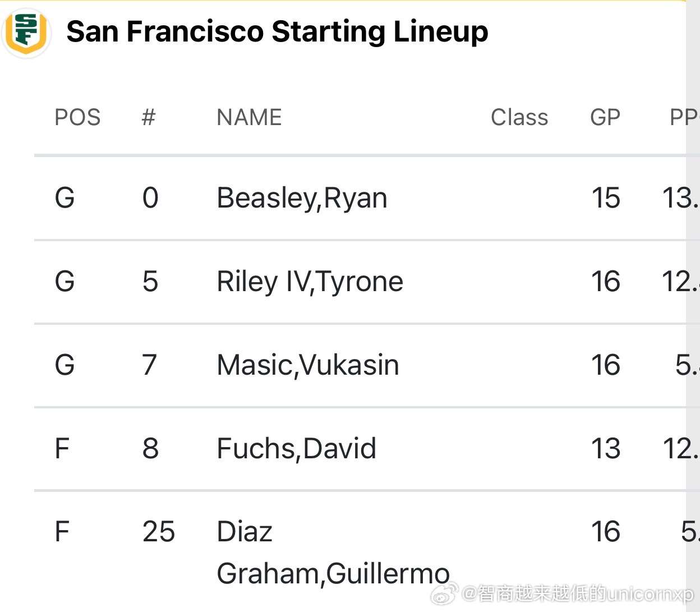This screenshot has height=612, width=700.
Task: Open player Beasley,Ryan
Action: point(302,198)
